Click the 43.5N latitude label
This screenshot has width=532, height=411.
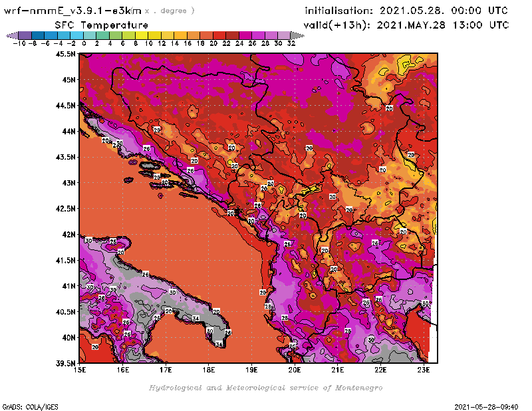(66, 157)
